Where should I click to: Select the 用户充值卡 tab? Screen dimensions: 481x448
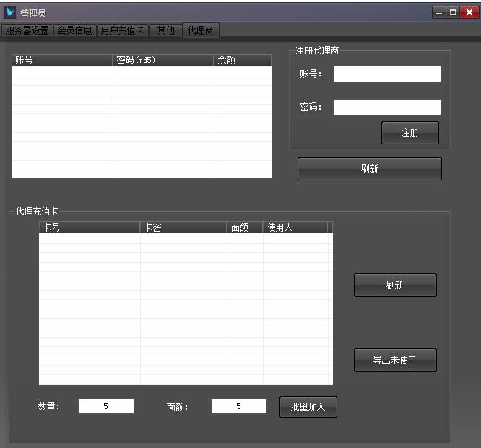[x=122, y=30]
